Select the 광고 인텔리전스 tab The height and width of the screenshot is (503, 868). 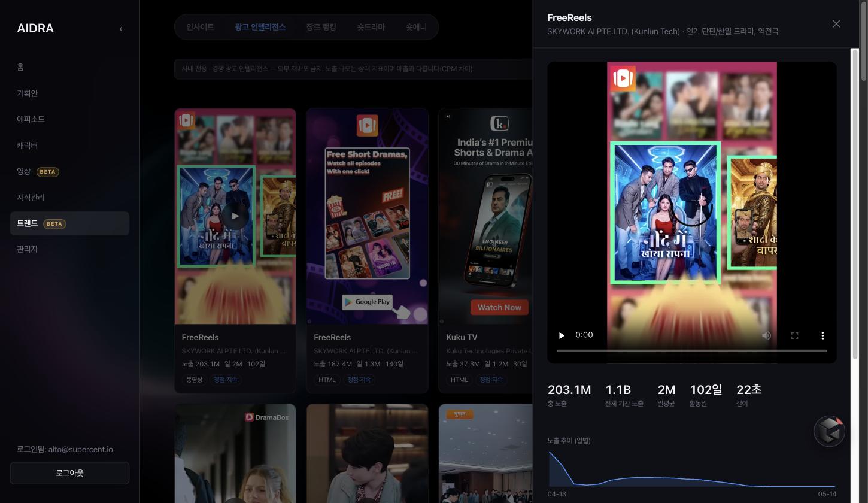(x=260, y=27)
